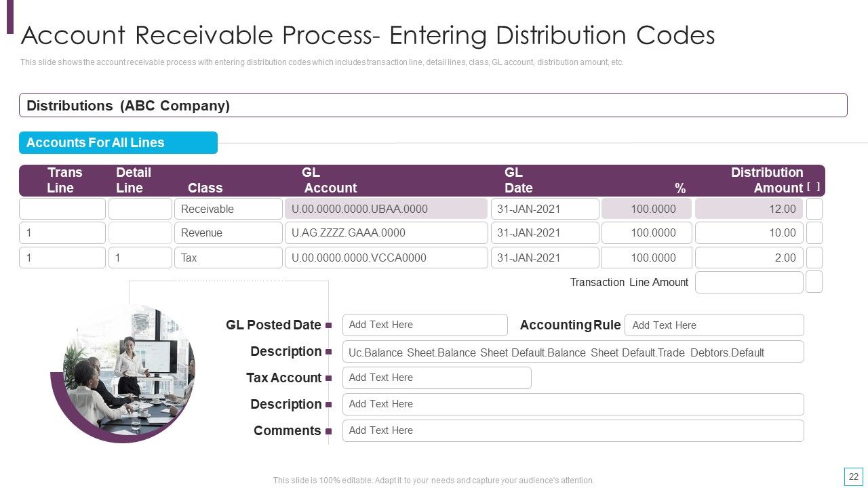Click the Uc.Balance Sheet description field
Image resolution: width=868 pixels, height=488 pixels.
(573, 352)
